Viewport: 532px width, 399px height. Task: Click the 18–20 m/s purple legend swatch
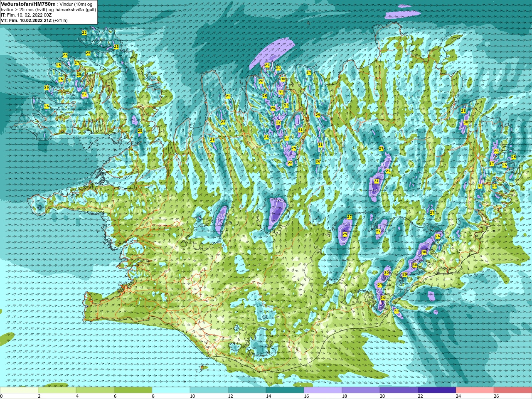coord(361,390)
